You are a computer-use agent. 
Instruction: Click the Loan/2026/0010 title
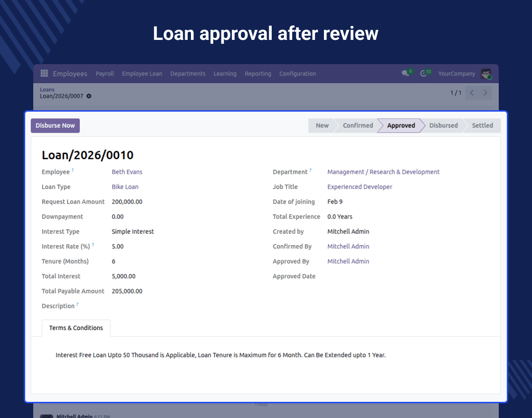pos(87,155)
